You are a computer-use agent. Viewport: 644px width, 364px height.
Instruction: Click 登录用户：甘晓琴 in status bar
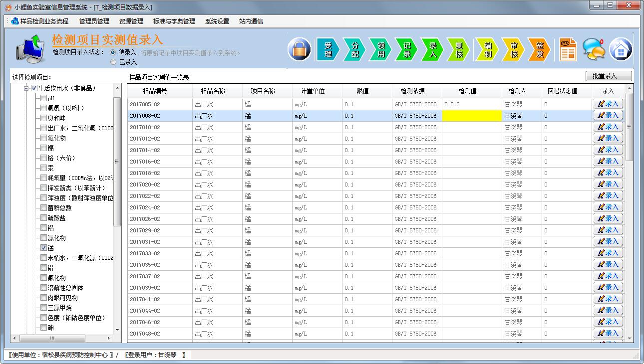155,355
